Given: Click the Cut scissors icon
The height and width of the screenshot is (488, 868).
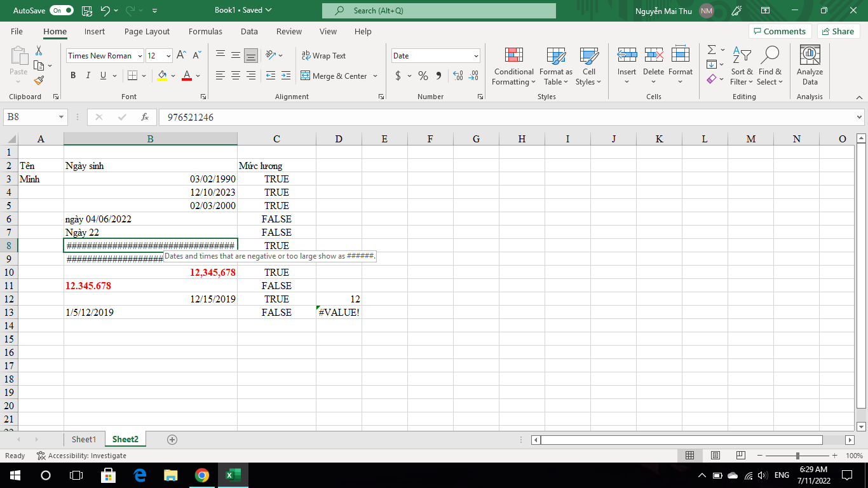Looking at the screenshot, I should [39, 50].
